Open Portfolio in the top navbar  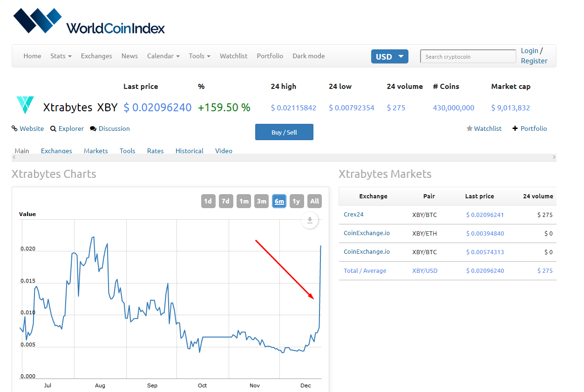[270, 56]
